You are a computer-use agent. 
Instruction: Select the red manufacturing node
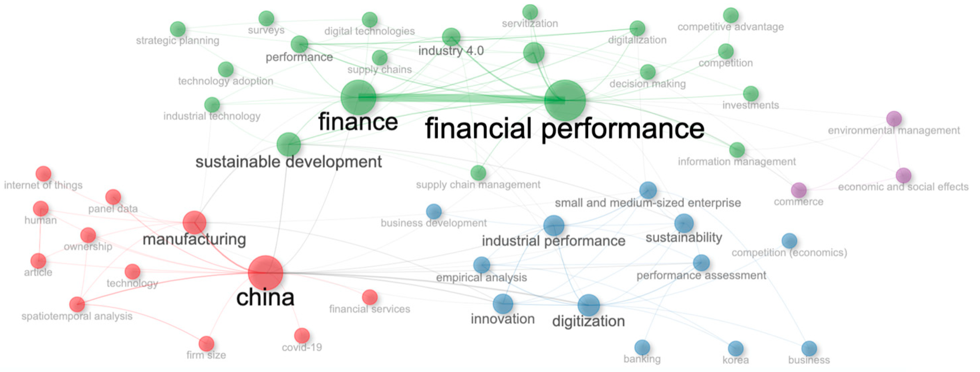(194, 223)
